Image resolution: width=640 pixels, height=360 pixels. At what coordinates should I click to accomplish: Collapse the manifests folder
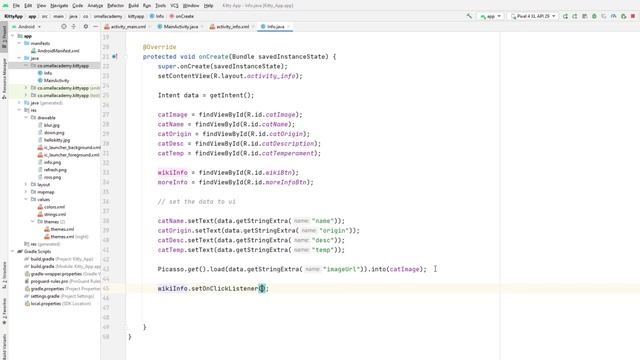19,43
